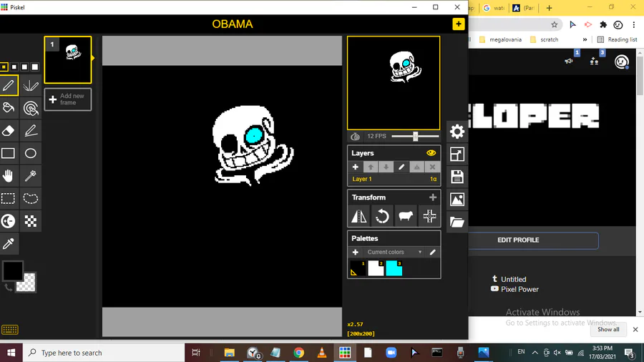The width and height of the screenshot is (644, 362).
Task: Show hidden system tray icons chevron
Action: point(535,352)
